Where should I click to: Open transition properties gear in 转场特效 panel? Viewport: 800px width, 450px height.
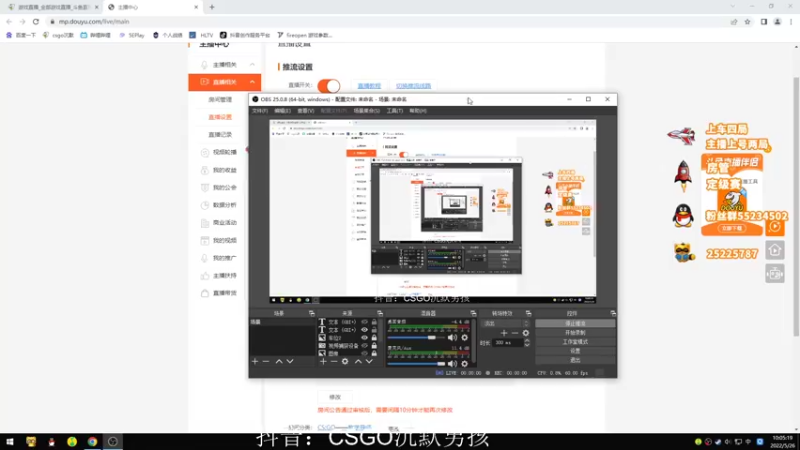click(x=526, y=333)
